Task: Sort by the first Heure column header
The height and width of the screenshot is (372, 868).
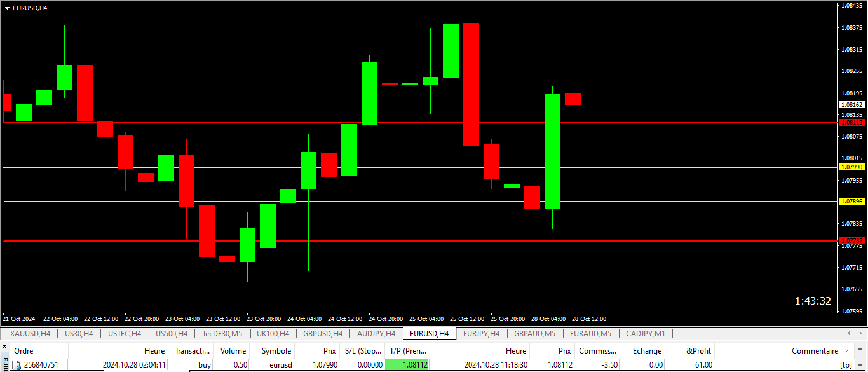Action: [x=118, y=351]
